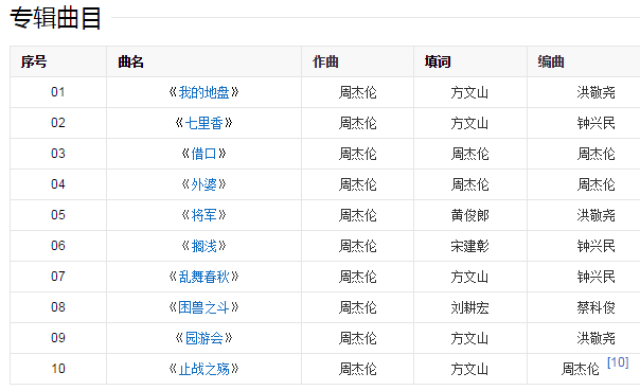Select track number 03 cell

(x=58, y=154)
